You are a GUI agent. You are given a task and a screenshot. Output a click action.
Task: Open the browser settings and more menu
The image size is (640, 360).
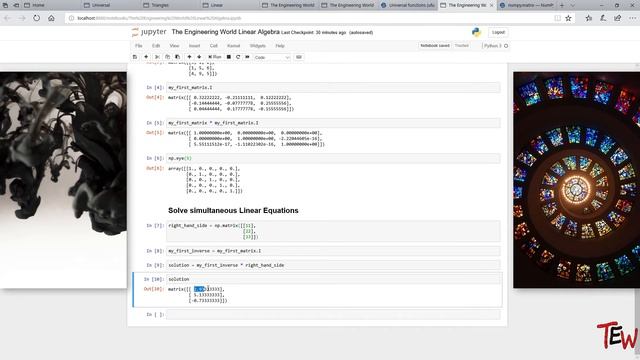click(632, 18)
